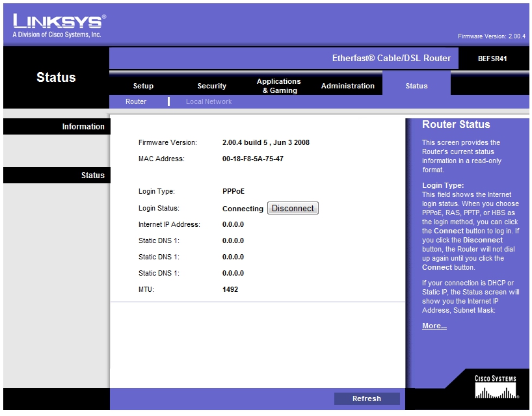Click the Linksys logo
This screenshot has height=416, width=532.
tap(59, 25)
